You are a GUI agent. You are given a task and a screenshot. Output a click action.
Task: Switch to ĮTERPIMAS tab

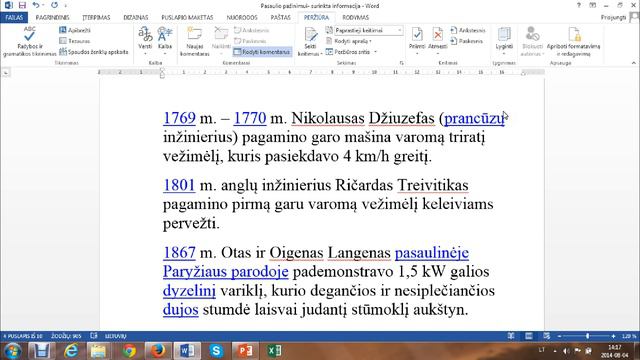click(x=96, y=18)
